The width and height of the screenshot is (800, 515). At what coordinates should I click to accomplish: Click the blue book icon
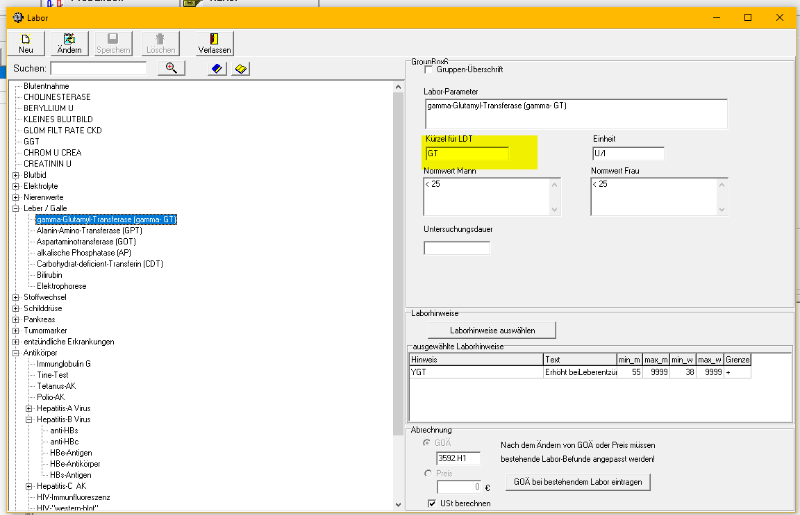pos(217,68)
